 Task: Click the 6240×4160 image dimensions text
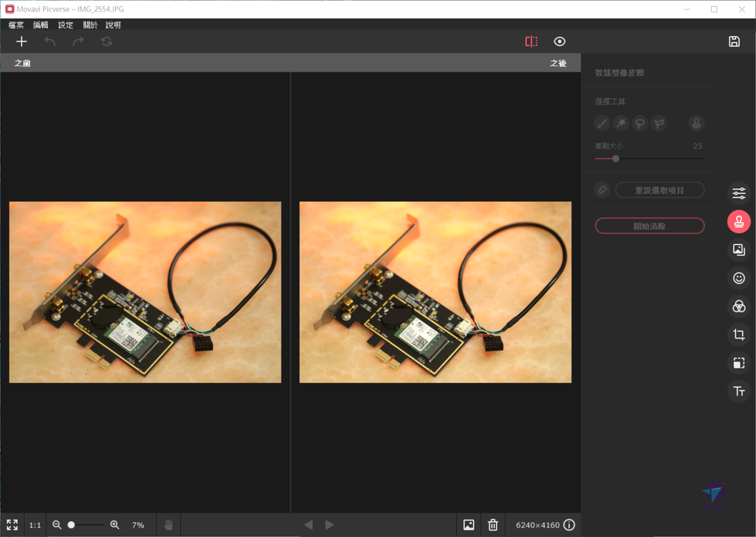pyautogui.click(x=537, y=525)
